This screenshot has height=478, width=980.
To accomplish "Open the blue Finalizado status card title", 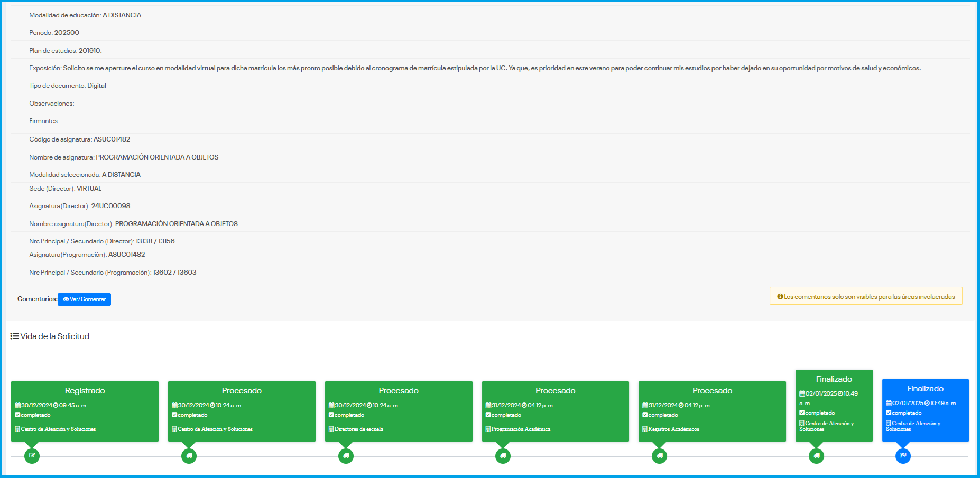I will [925, 389].
